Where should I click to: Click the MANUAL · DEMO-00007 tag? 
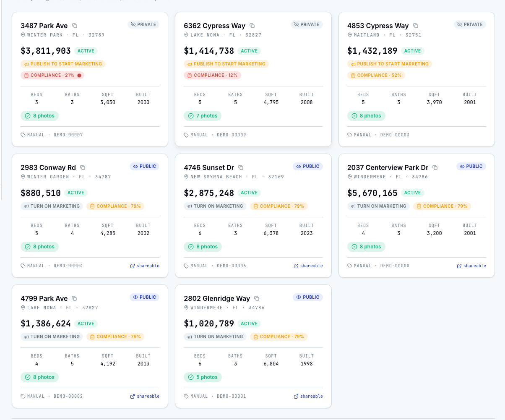[52, 135]
